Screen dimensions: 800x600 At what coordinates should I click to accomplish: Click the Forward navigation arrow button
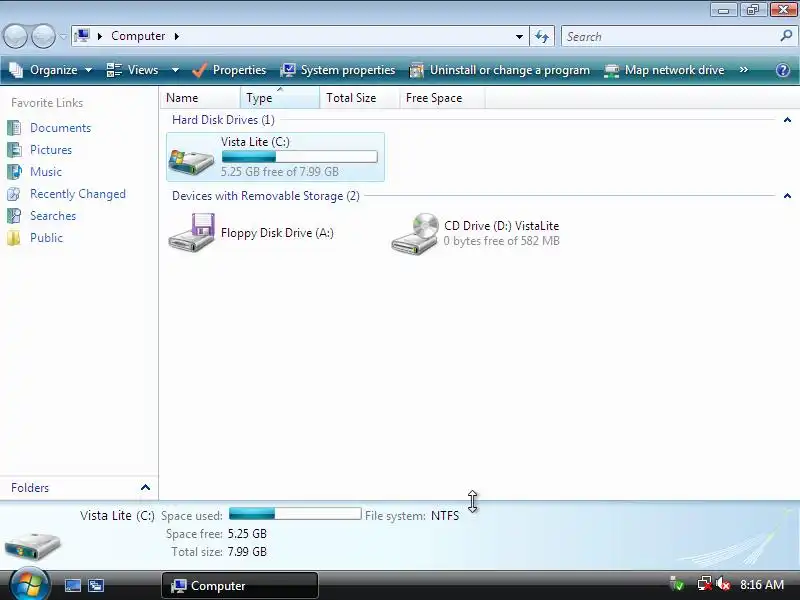(43, 36)
